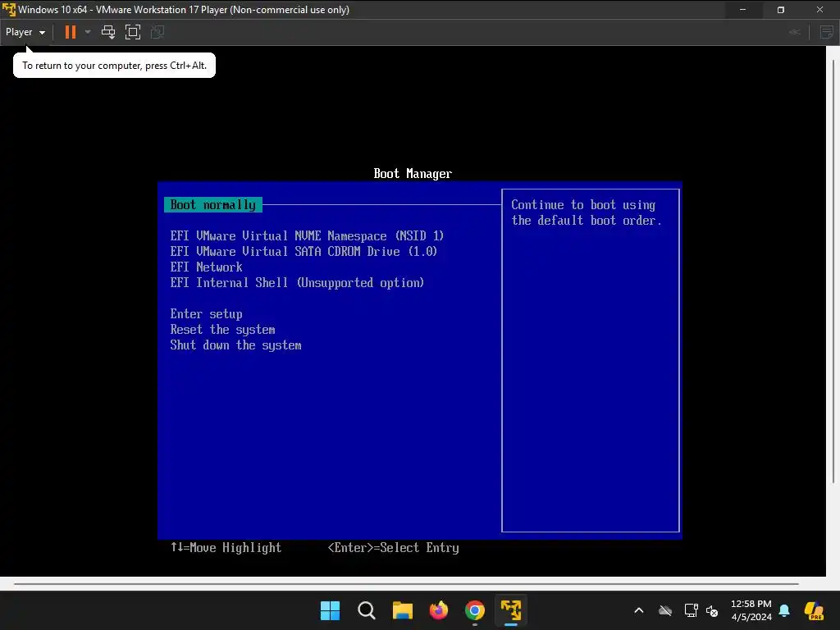This screenshot has height=630, width=840.
Task: Launch Firefox from the taskbar
Action: (x=439, y=610)
